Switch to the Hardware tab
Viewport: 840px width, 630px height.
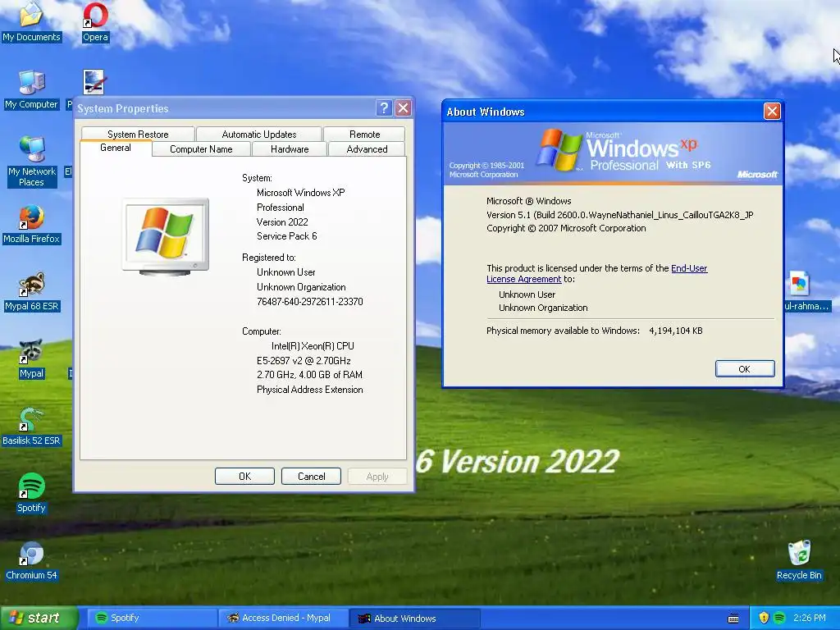[290, 149]
